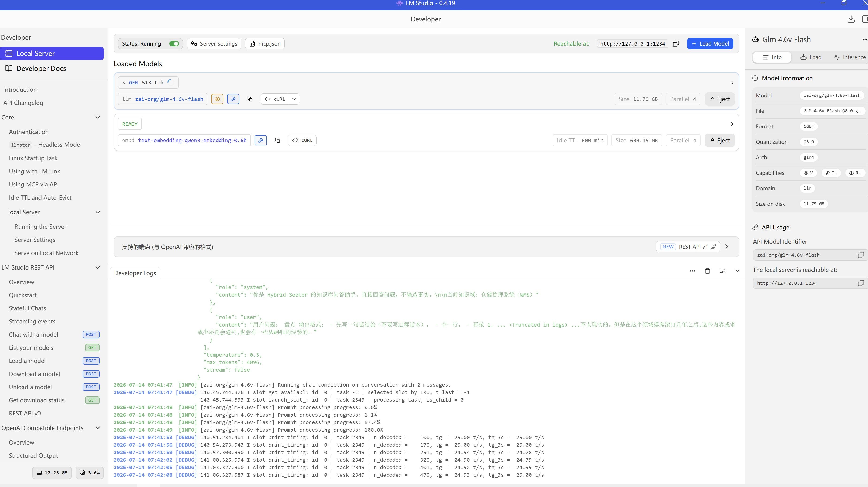This screenshot has height=487, width=868.
Task: Collapse the Core docs section
Action: pyautogui.click(x=98, y=117)
